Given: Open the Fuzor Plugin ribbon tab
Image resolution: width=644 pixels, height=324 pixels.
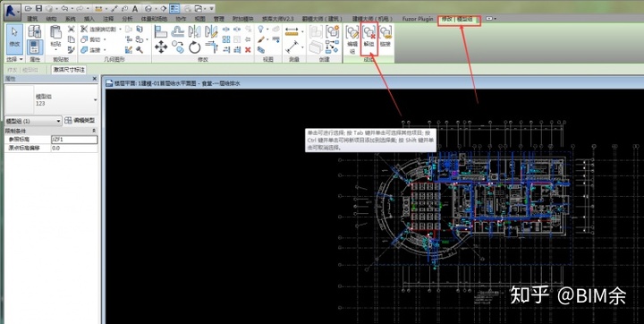Looking at the screenshot, I should pyautogui.click(x=418, y=19).
